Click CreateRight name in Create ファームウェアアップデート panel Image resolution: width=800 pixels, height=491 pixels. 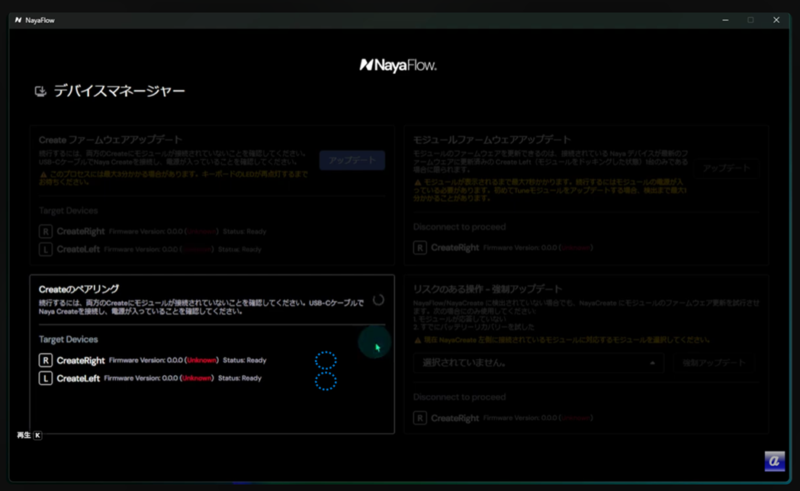point(81,232)
